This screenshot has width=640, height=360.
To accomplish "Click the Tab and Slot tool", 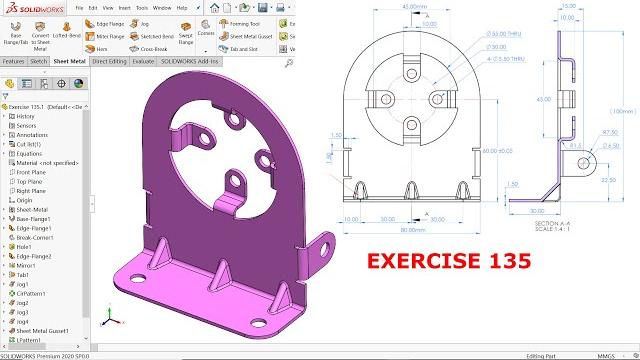I will tap(238, 49).
